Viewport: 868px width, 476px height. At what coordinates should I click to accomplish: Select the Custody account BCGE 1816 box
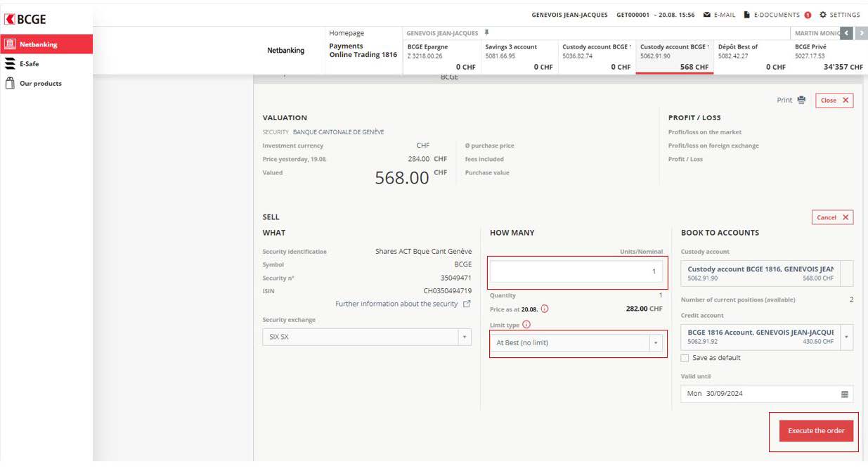[767, 274]
